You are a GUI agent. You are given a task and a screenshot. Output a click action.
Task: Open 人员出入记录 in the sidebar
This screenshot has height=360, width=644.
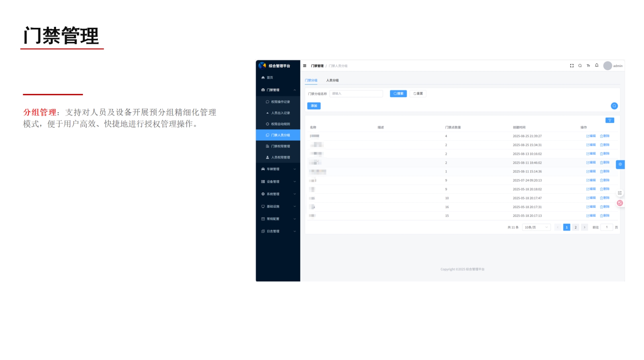point(279,113)
